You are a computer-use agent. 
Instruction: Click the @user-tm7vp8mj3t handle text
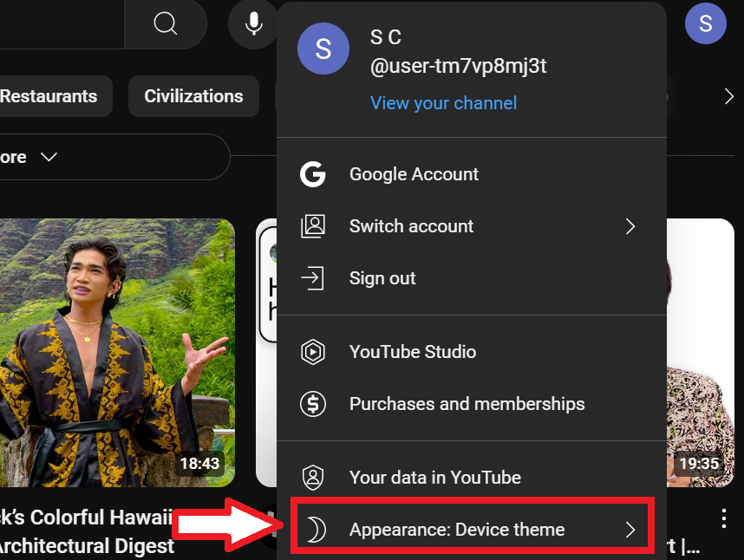459,66
